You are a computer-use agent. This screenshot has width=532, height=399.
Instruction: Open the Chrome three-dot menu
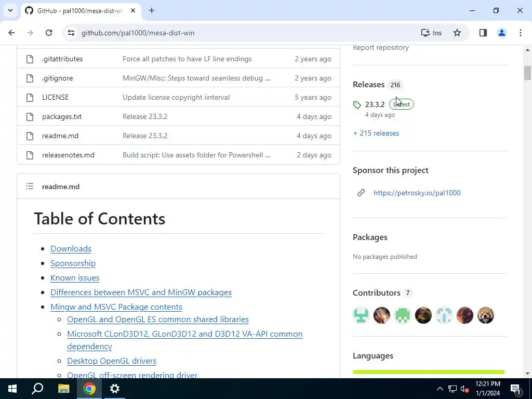(521, 33)
